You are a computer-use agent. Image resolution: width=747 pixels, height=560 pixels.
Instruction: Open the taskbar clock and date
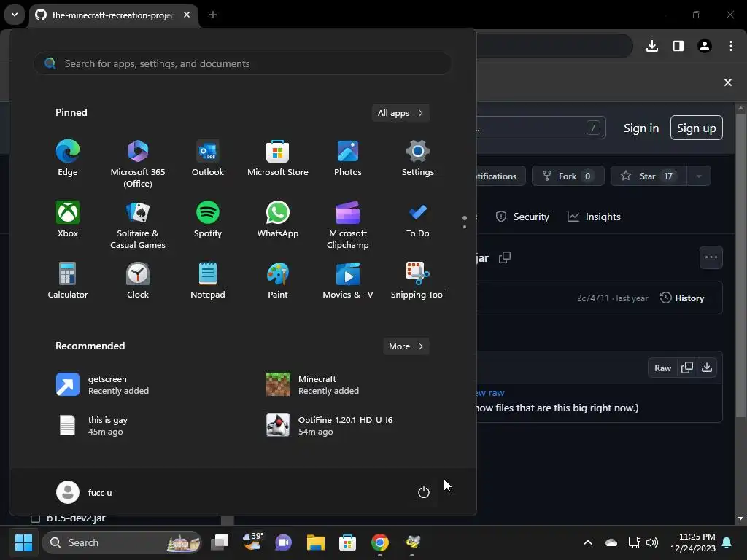[693, 542]
